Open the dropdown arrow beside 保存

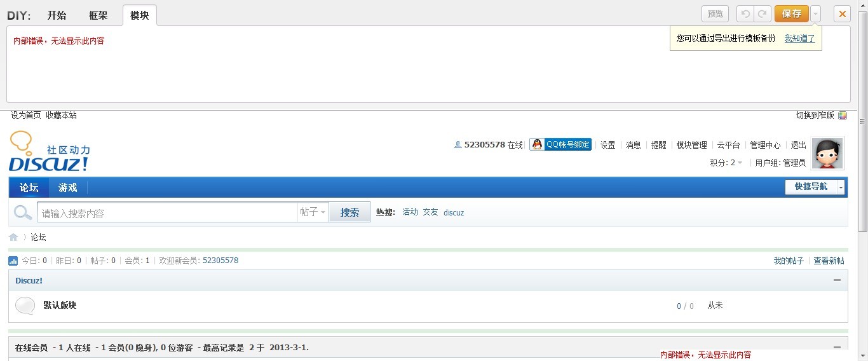[x=816, y=14]
